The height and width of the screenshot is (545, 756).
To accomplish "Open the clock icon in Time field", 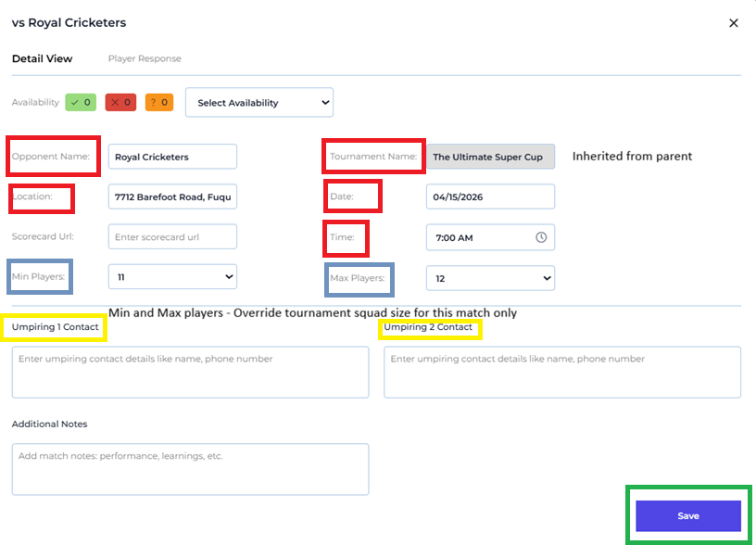I will [x=541, y=237].
